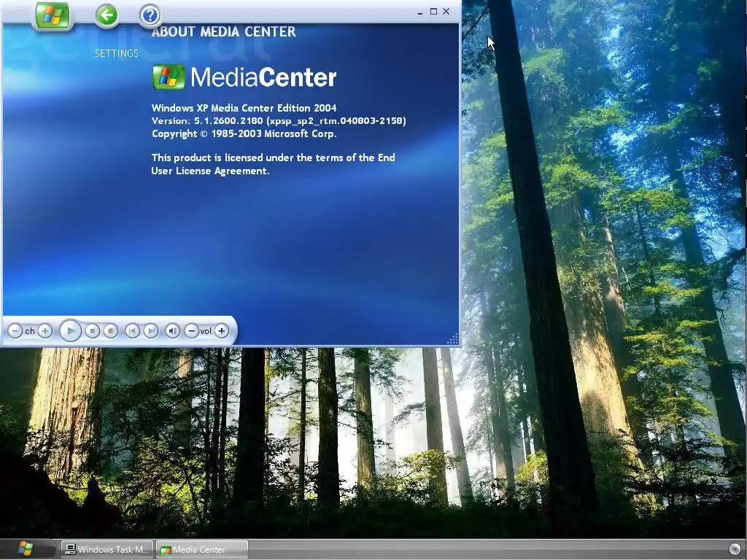Click the SETTINGS breadcrumb label
747x560 pixels.
[117, 53]
